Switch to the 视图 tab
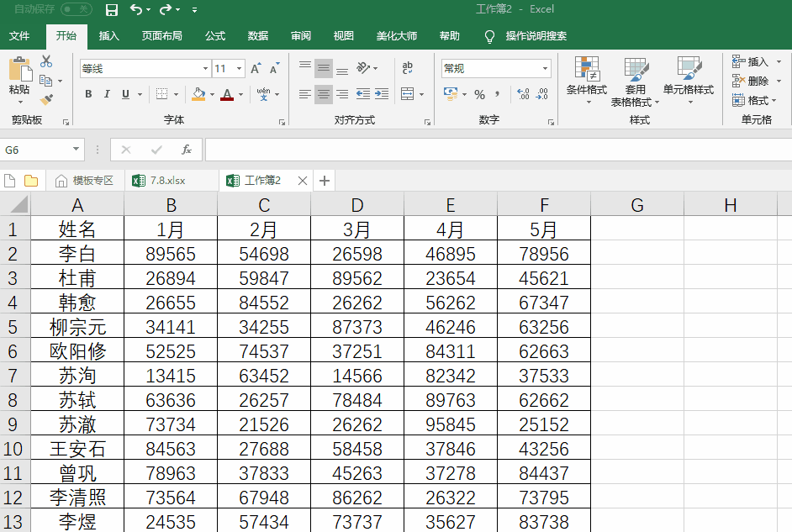This screenshot has height=532, width=792. click(x=344, y=36)
